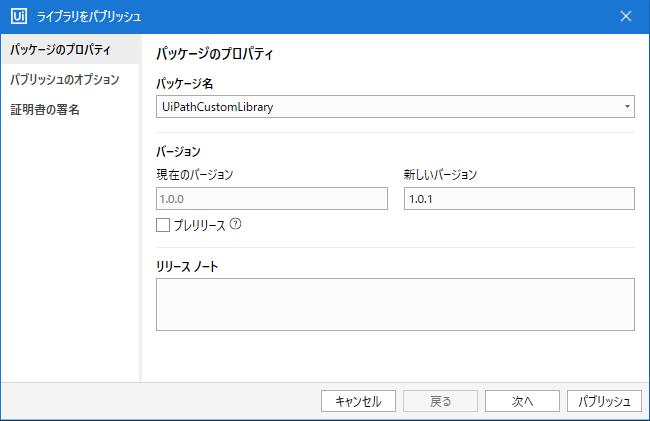Focus the 新しいバージョン field showing 1.0.1
This screenshot has height=421, width=650.
[x=519, y=198]
